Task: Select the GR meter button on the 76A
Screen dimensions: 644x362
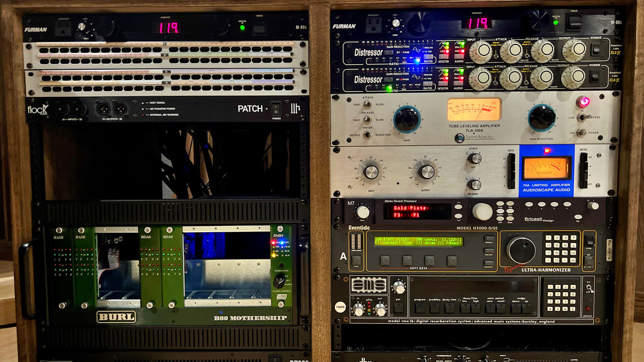Action: (583, 157)
